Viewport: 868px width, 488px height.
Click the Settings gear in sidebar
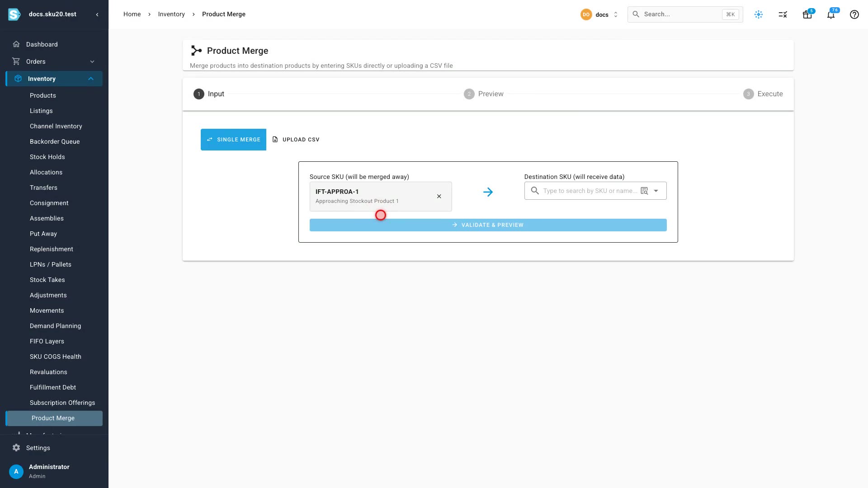16,448
